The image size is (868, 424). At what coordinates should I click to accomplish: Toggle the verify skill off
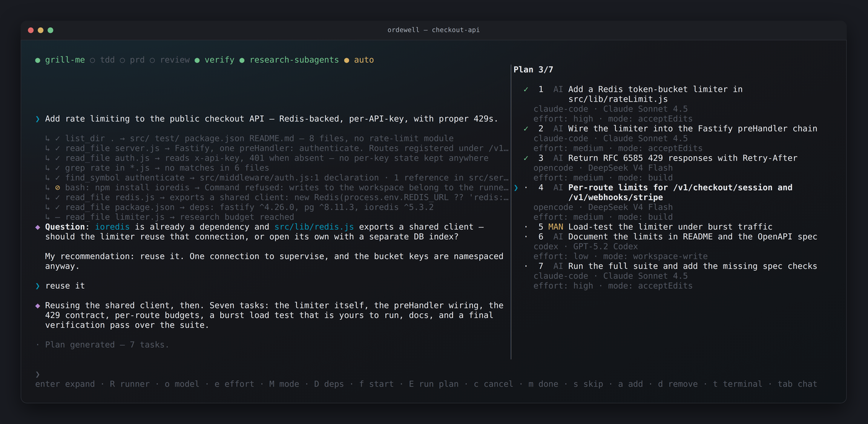(x=215, y=60)
